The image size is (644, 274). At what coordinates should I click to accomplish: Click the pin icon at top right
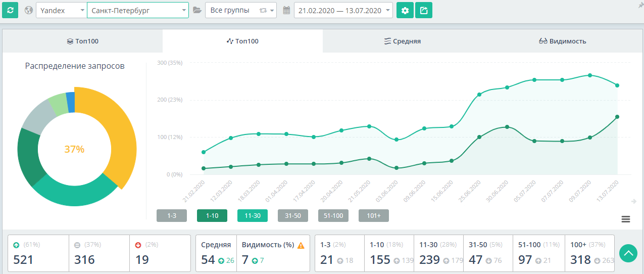tap(640, 5)
